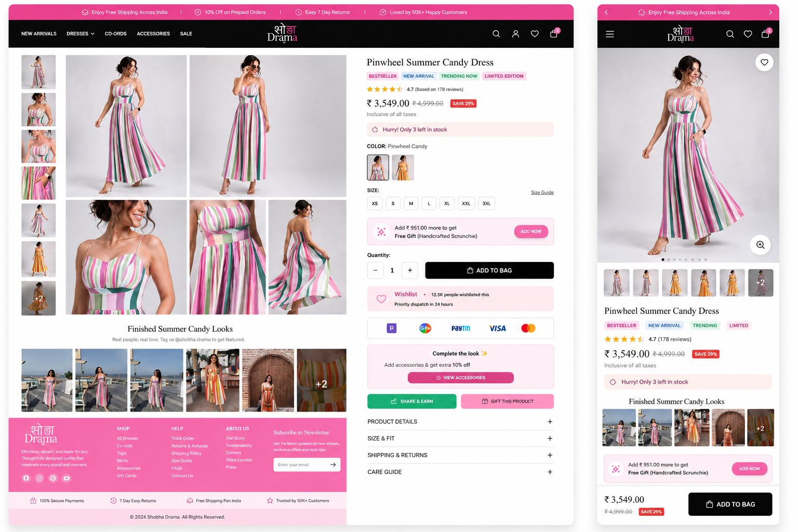Open the Dresses dropdown menu
Screen dimensions: 798x532
pos(81,34)
